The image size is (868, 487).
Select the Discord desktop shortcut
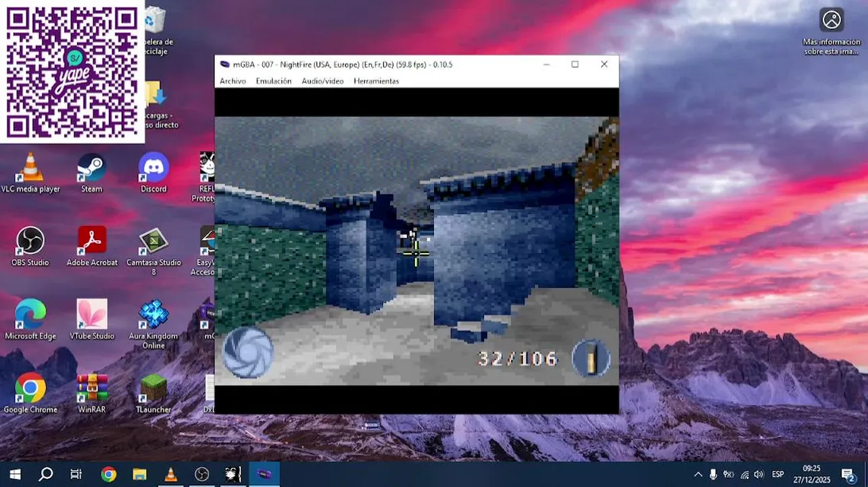pyautogui.click(x=153, y=173)
